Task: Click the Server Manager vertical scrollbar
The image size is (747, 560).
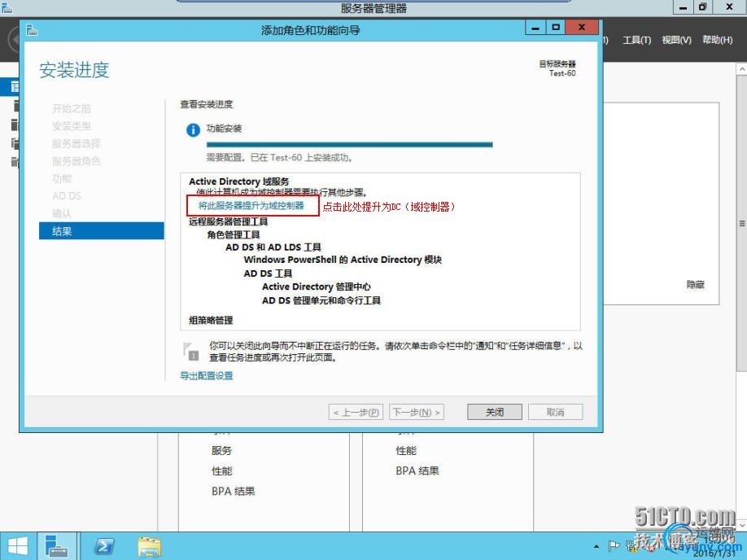Action: (742, 222)
